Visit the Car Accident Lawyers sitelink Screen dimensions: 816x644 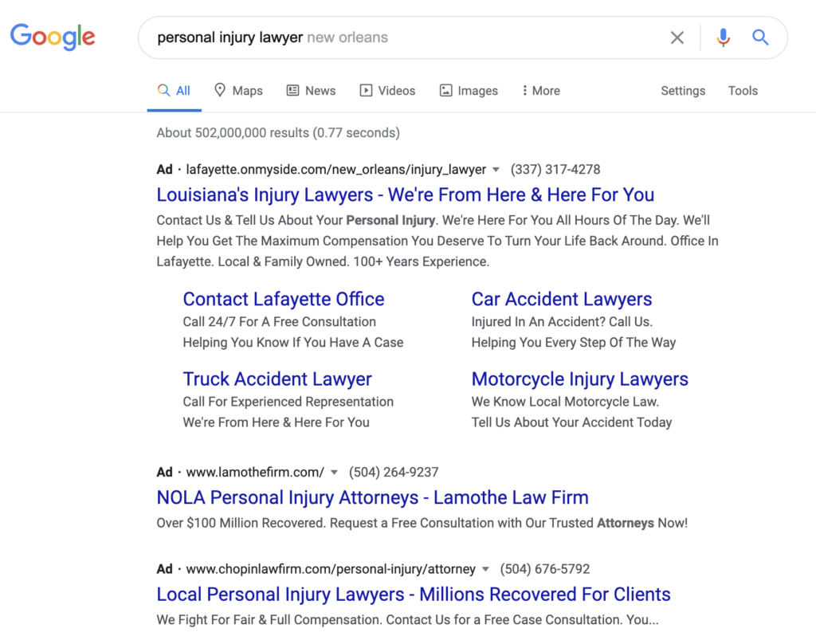pyautogui.click(x=561, y=300)
